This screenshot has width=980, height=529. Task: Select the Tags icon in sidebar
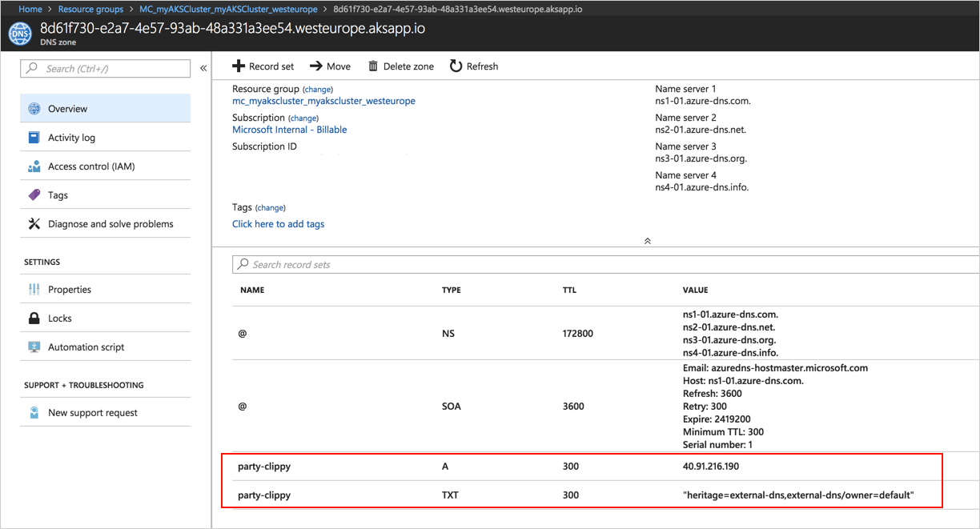[34, 195]
